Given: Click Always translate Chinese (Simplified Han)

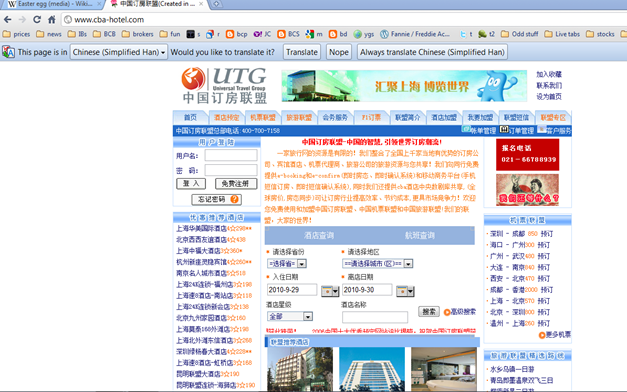Looking at the screenshot, I should (432, 52).
